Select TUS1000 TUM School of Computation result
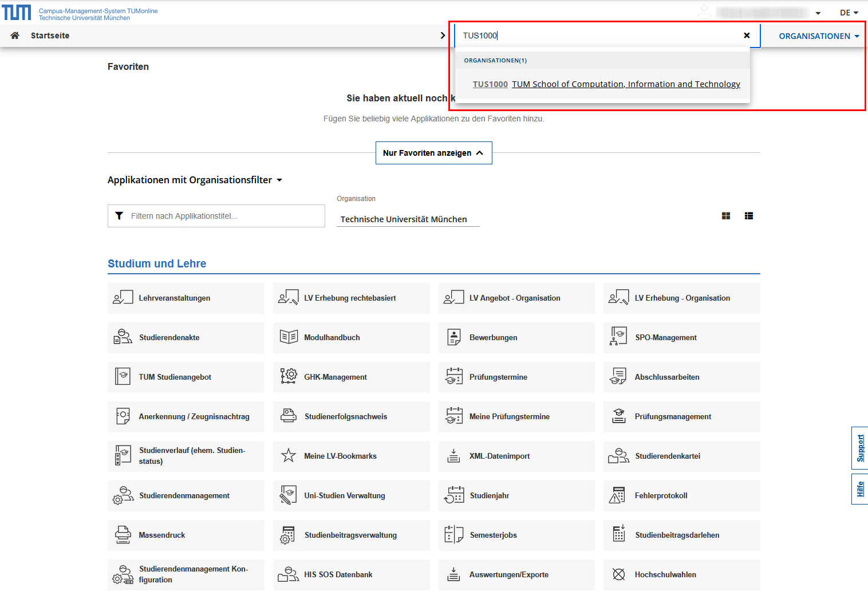This screenshot has width=868, height=595. (x=606, y=84)
